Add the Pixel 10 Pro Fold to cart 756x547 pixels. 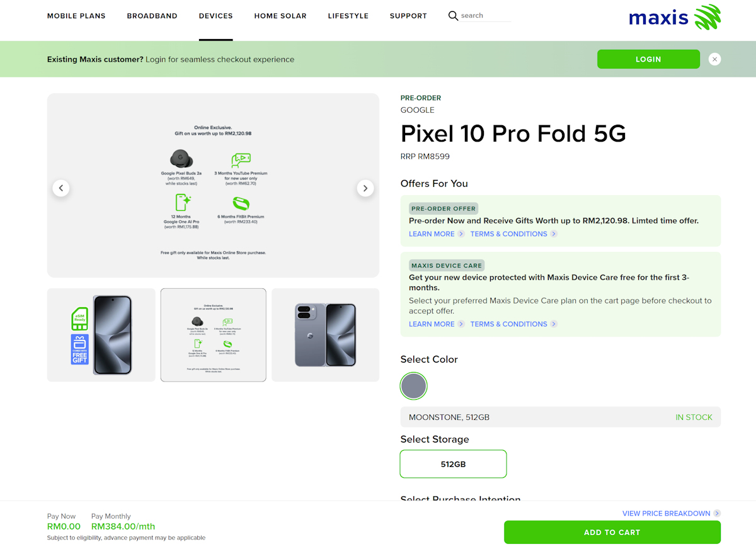point(612,533)
